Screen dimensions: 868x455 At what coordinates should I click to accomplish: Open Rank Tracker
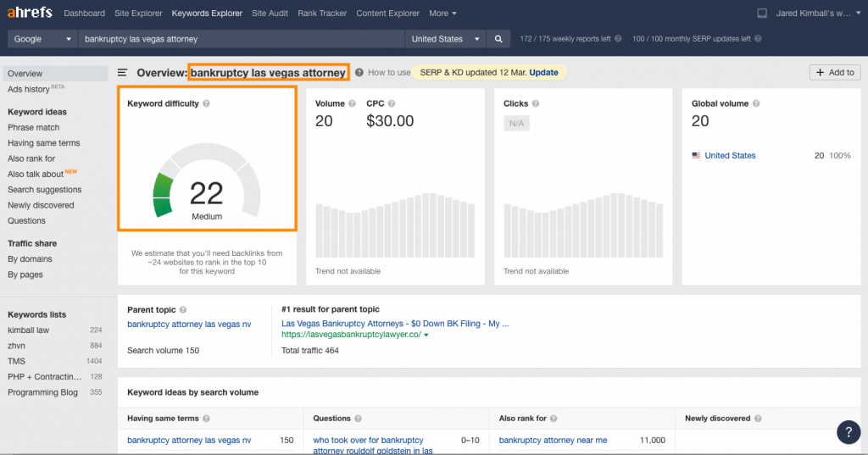[322, 14]
